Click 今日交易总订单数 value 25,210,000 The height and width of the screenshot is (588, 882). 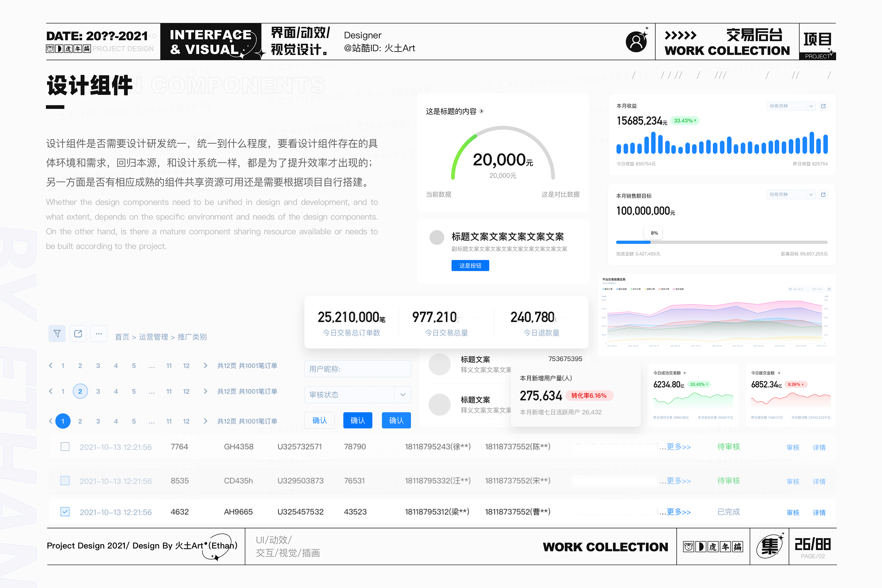(x=351, y=317)
